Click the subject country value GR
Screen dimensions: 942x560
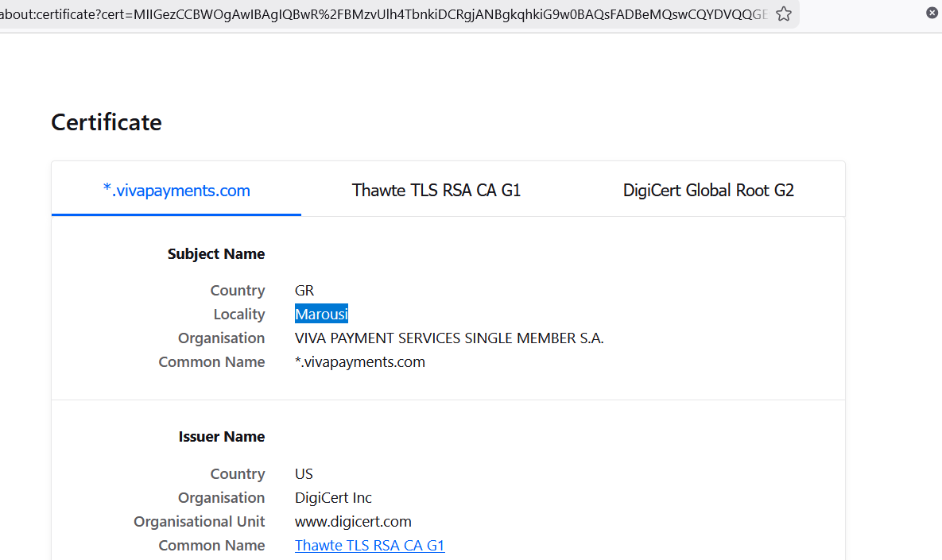click(304, 291)
